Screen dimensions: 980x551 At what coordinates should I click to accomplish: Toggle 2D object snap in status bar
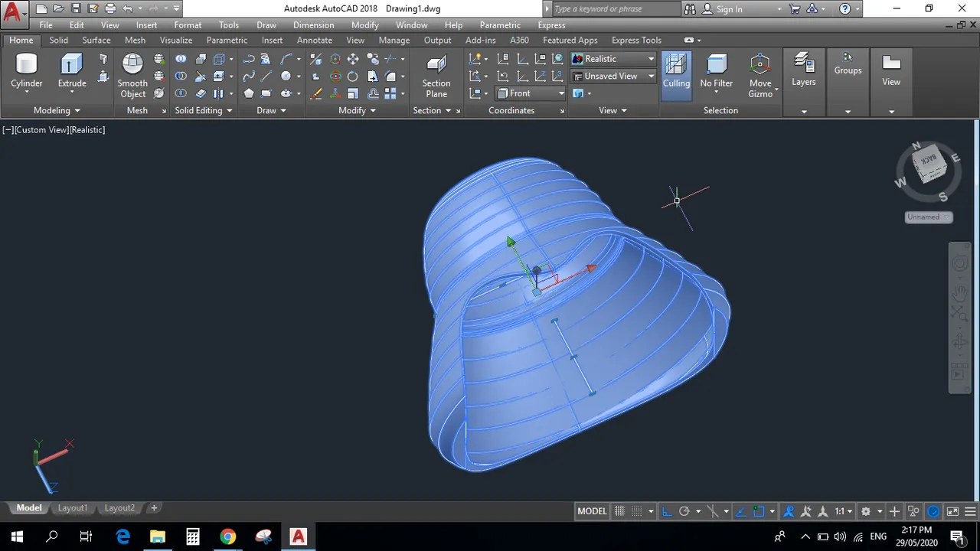pyautogui.click(x=759, y=511)
